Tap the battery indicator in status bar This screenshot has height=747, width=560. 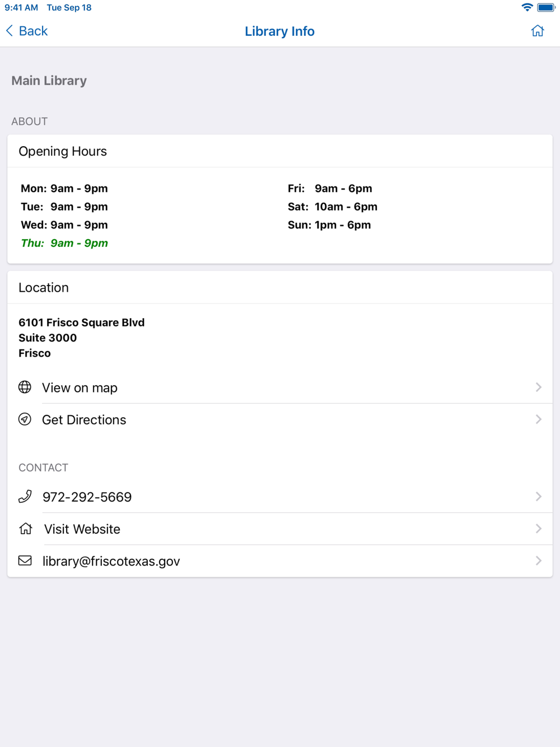(x=546, y=7)
